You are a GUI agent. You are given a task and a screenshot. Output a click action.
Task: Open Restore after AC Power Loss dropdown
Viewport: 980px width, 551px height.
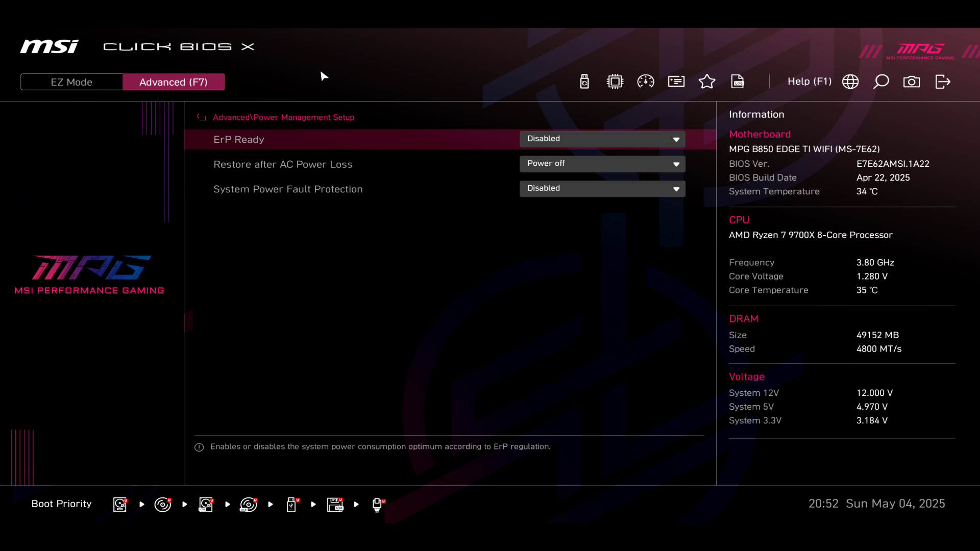pyautogui.click(x=602, y=164)
